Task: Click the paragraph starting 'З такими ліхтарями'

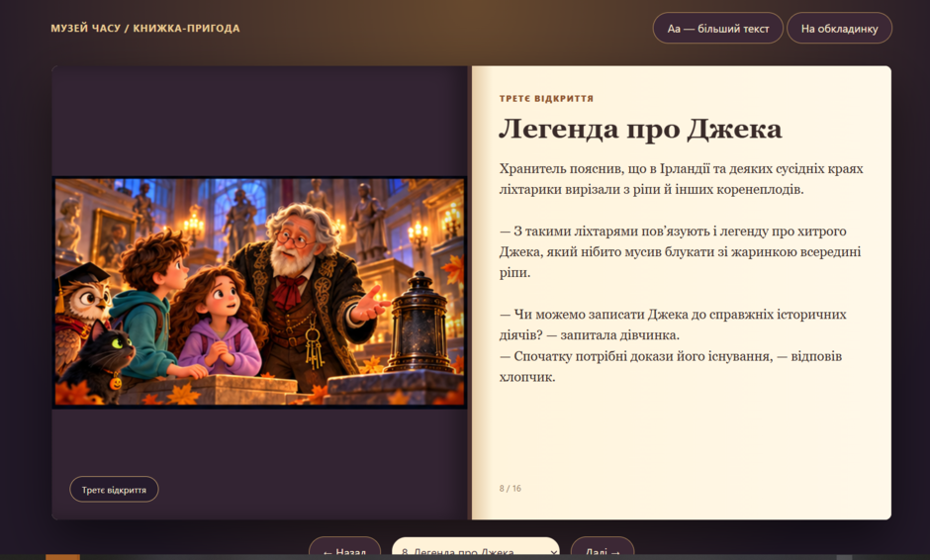Action: click(681, 251)
